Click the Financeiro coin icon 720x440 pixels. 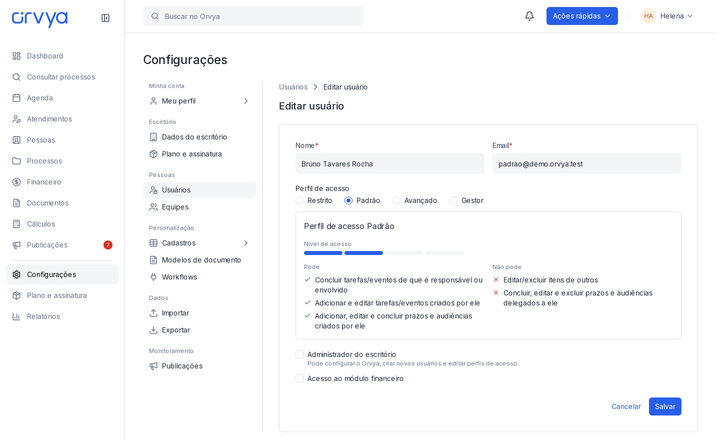pyautogui.click(x=17, y=182)
